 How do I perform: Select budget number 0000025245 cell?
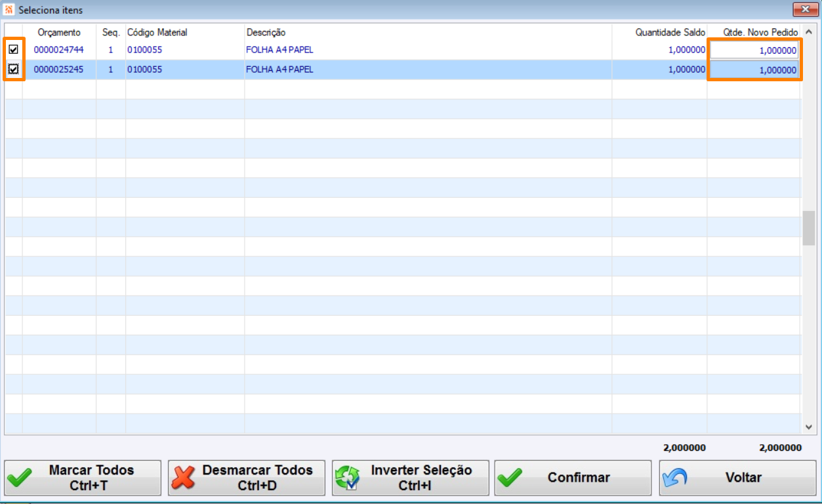tap(59, 69)
